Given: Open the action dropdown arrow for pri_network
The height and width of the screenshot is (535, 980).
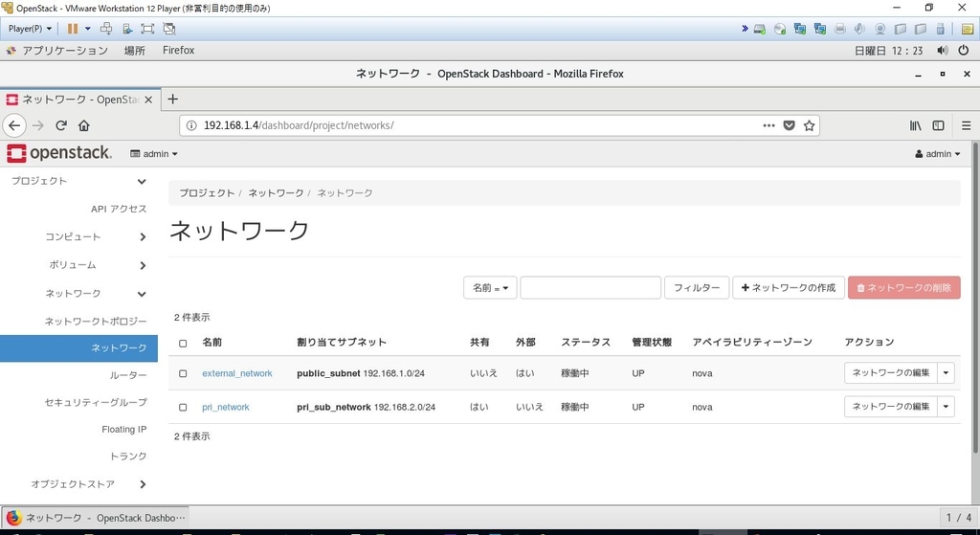Looking at the screenshot, I should pos(946,406).
